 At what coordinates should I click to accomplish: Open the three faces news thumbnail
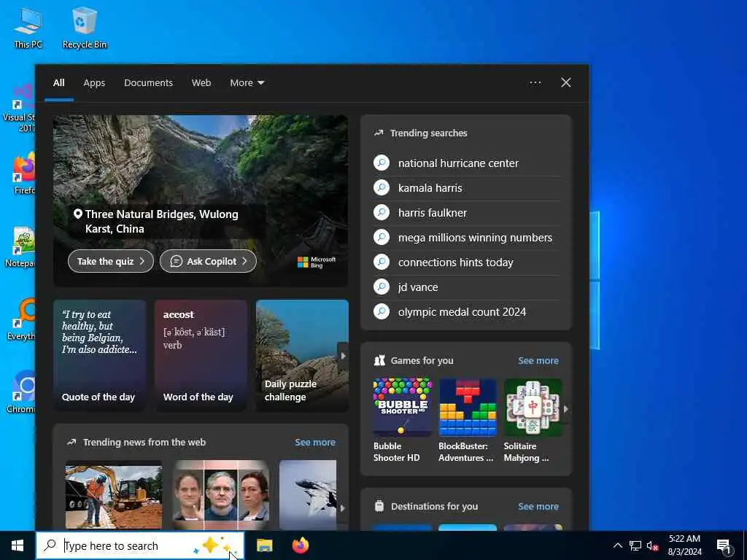220,495
